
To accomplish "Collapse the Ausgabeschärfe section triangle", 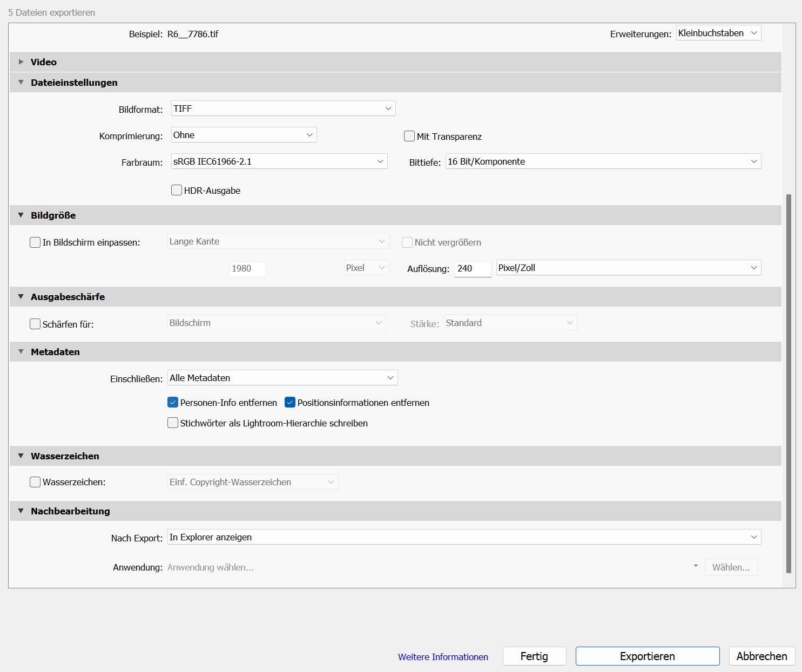I will (21, 297).
